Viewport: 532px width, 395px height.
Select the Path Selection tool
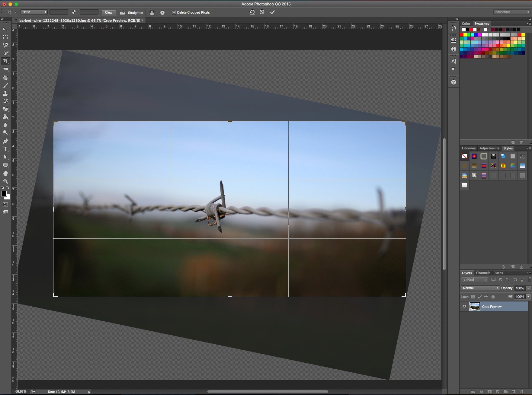tap(5, 157)
